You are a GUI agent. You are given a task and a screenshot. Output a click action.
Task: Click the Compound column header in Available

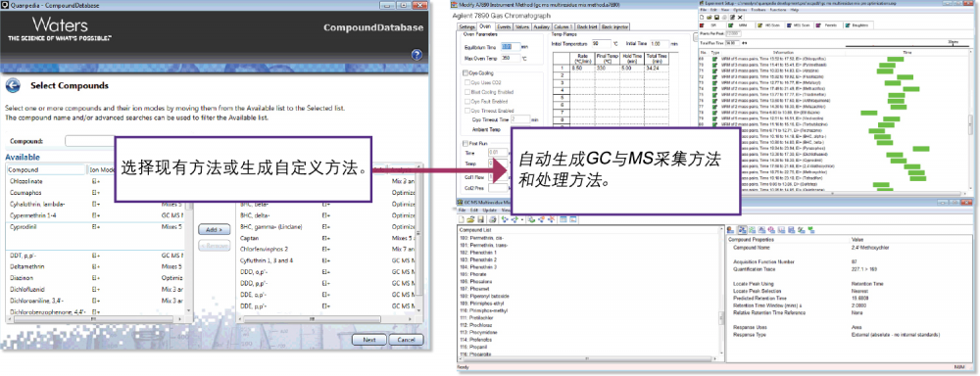(46, 170)
